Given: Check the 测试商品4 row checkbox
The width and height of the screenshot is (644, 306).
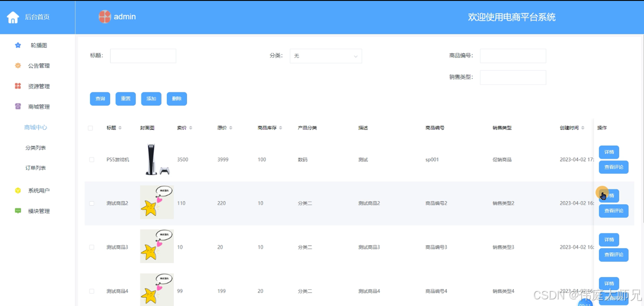Looking at the screenshot, I should coord(91,291).
